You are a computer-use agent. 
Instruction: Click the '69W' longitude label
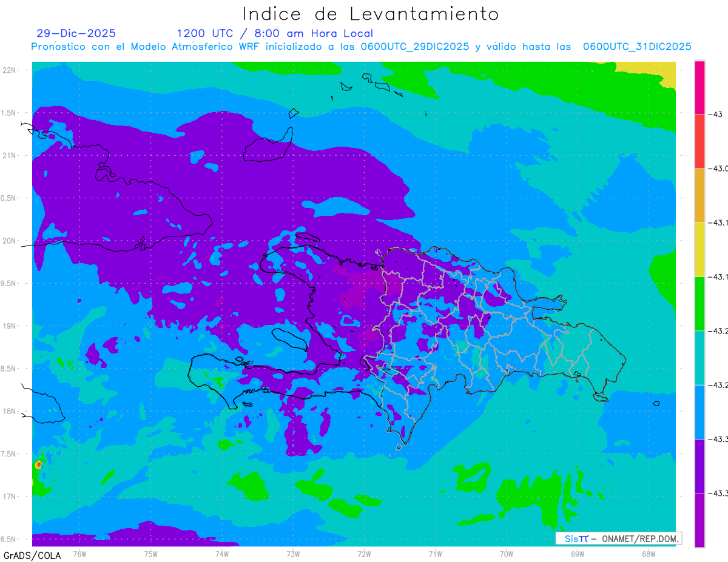tap(577, 554)
